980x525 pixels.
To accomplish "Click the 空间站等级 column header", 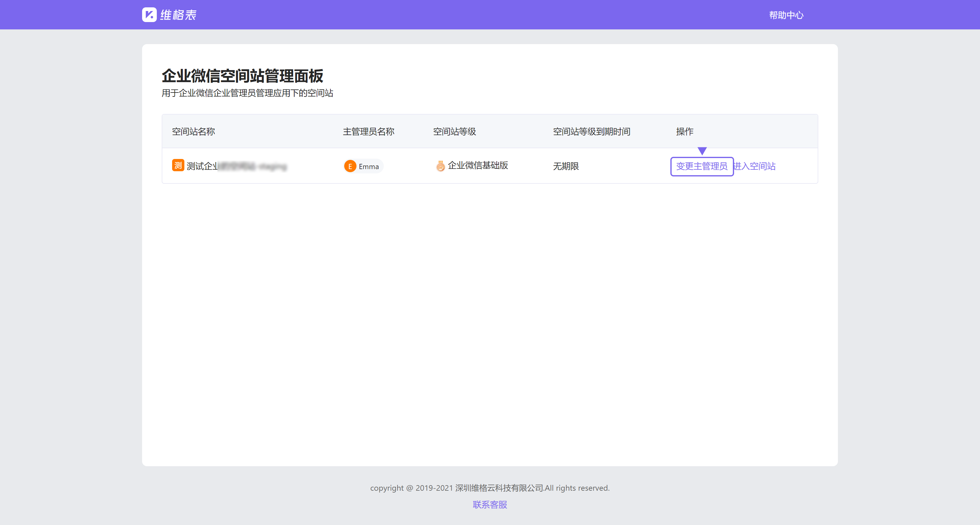I will 454,132.
